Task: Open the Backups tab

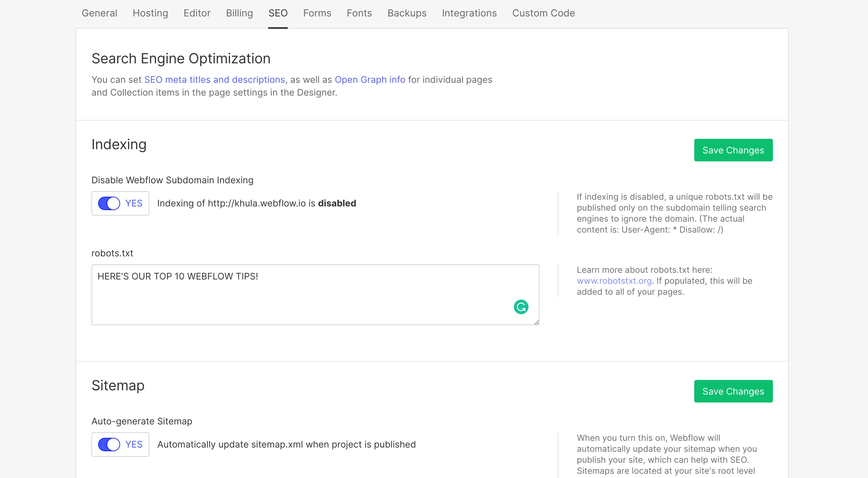Action: tap(407, 13)
